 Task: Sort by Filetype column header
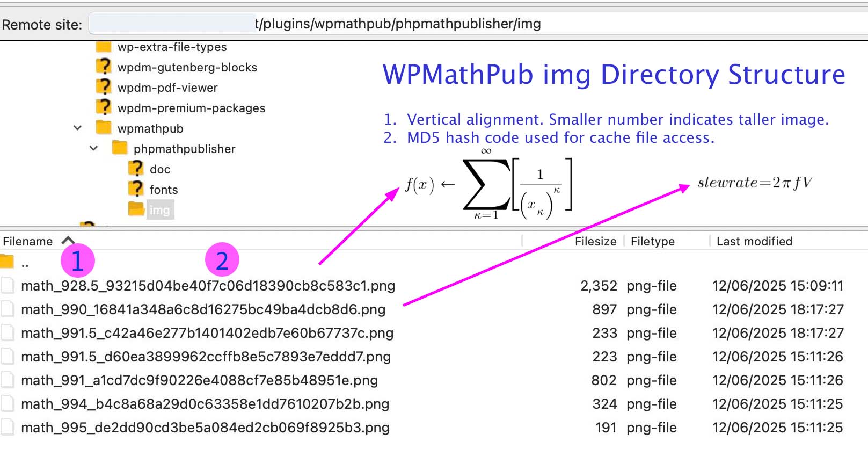coord(652,241)
